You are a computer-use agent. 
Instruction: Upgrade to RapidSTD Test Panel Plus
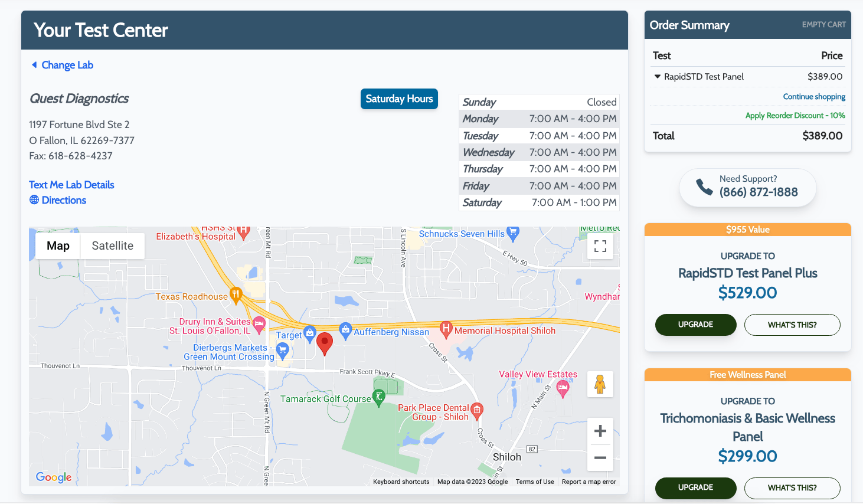[x=695, y=325]
